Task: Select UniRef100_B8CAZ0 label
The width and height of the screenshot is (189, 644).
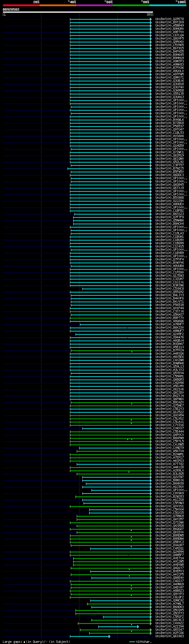Action: click(170, 402)
